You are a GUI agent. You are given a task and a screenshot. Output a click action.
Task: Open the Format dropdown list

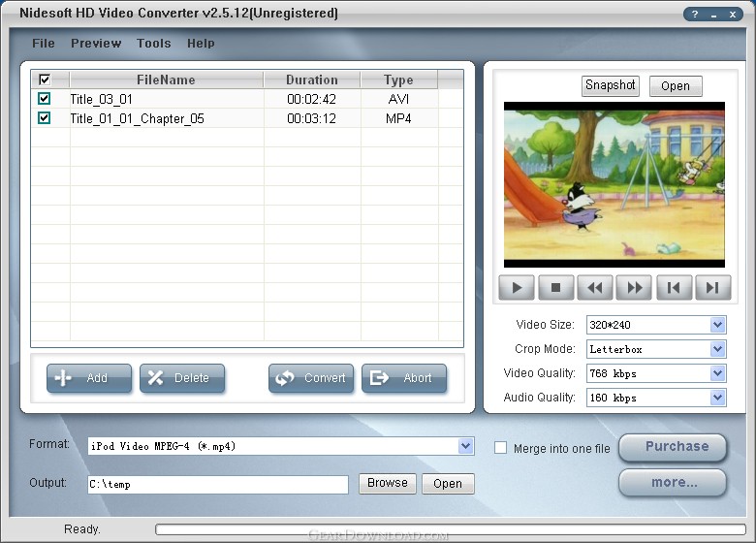(x=465, y=446)
